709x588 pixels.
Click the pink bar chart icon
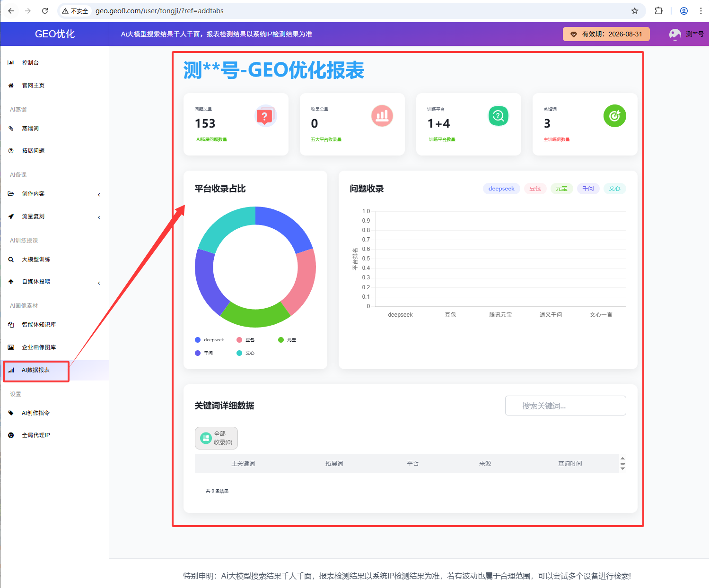click(382, 116)
